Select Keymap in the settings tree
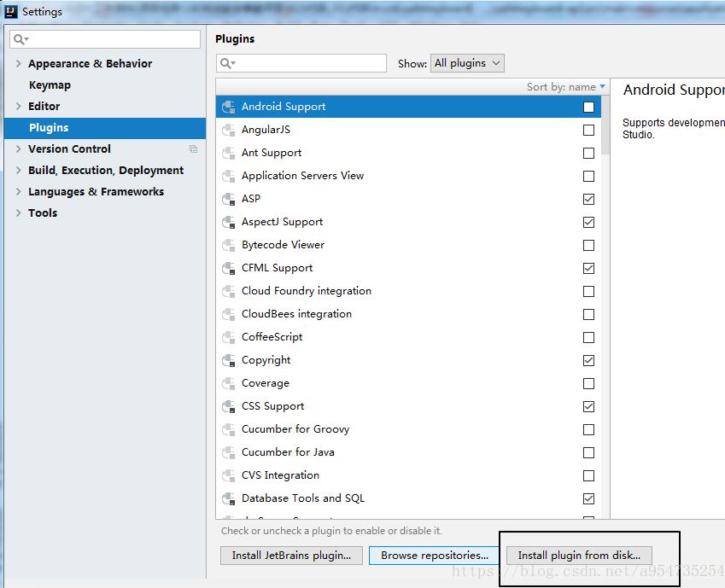 pyautogui.click(x=50, y=85)
